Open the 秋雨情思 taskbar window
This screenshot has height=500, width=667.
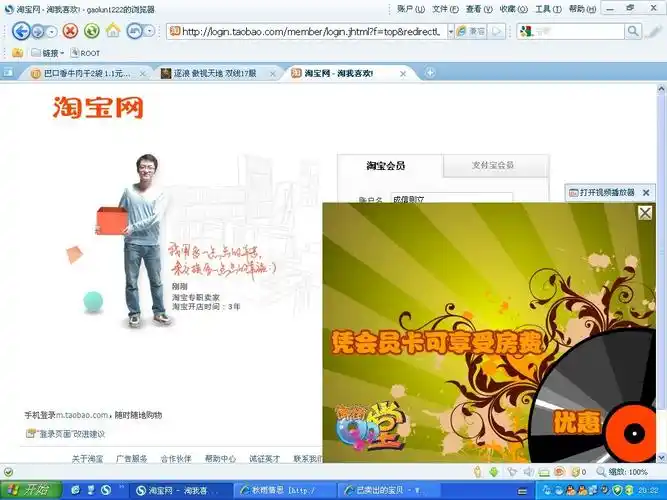[x=283, y=490]
